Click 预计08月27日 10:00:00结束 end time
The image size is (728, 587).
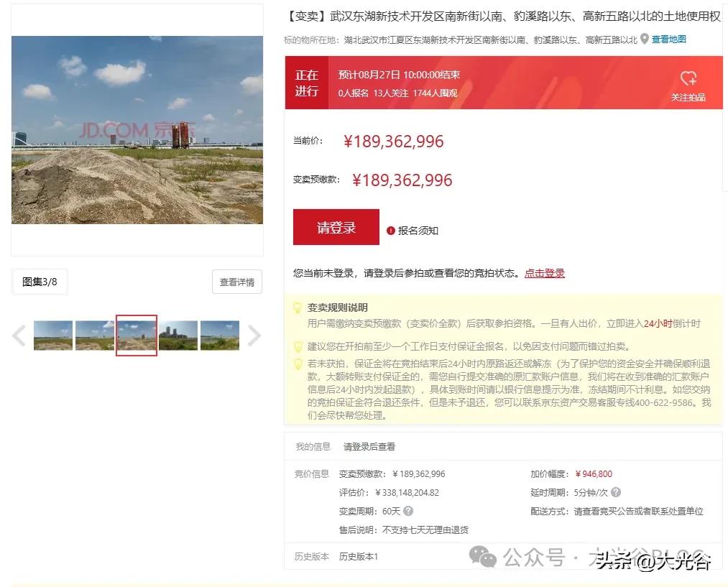[400, 75]
